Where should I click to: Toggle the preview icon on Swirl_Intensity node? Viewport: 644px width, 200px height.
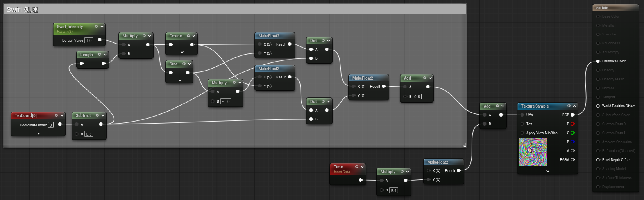click(96, 27)
